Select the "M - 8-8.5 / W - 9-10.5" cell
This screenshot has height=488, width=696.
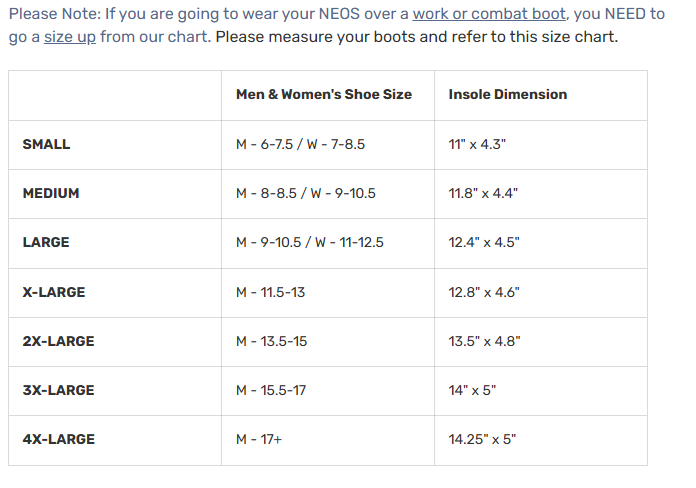(305, 193)
